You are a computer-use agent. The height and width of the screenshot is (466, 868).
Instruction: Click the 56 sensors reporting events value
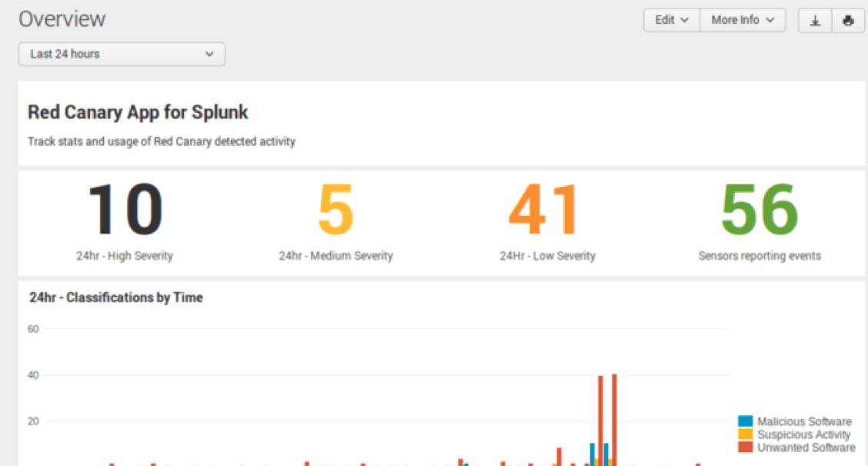tap(759, 210)
